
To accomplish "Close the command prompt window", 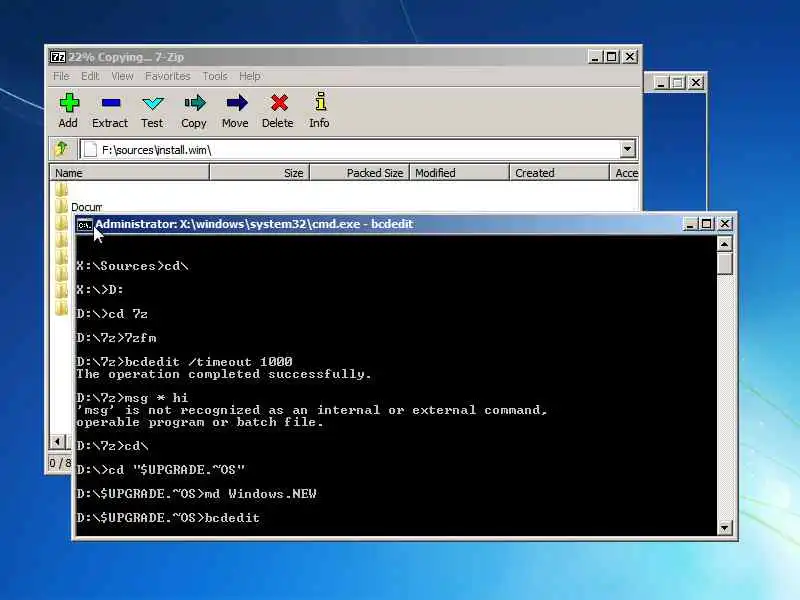I will tap(724, 224).
